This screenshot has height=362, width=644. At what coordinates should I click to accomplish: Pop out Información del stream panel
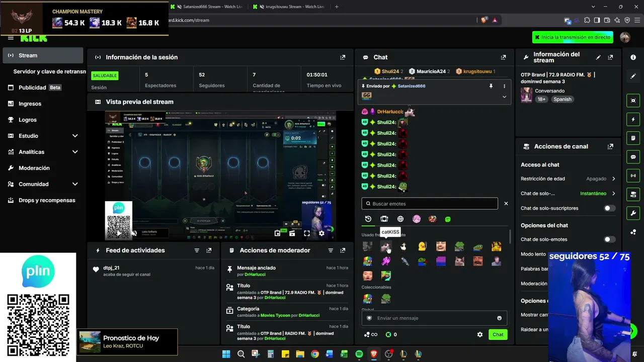pos(610,57)
